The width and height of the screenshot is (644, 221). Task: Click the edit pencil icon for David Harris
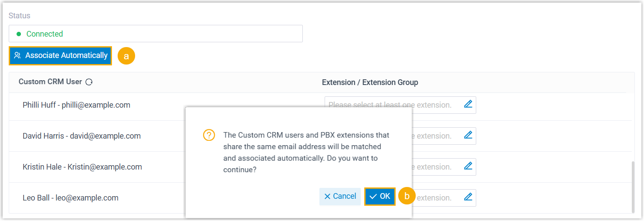pos(468,136)
